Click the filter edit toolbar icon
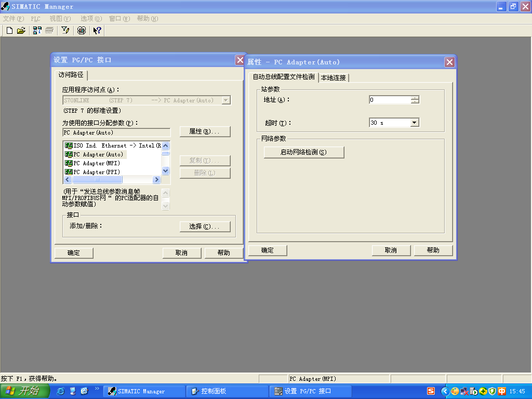 tap(65, 31)
